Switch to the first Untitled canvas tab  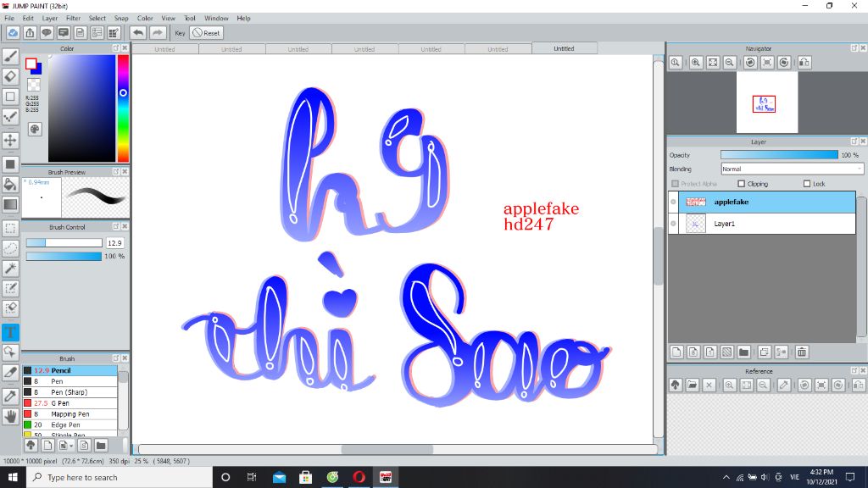click(x=165, y=49)
